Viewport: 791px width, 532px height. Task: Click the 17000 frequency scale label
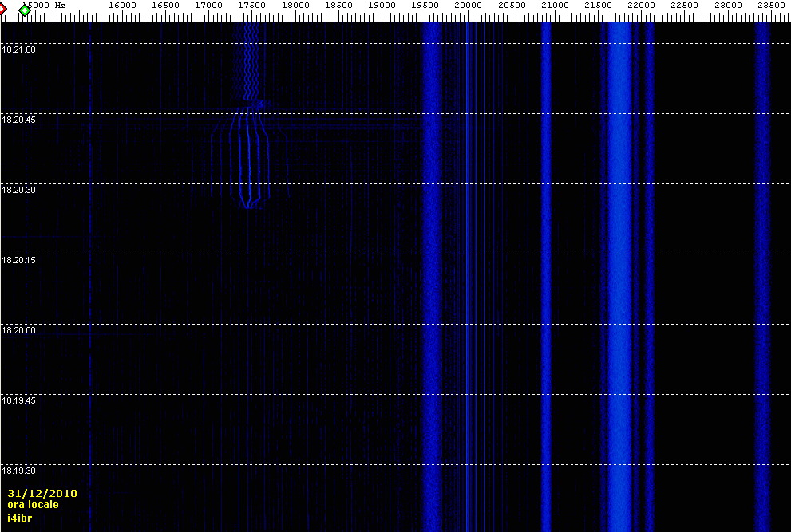[x=209, y=5]
